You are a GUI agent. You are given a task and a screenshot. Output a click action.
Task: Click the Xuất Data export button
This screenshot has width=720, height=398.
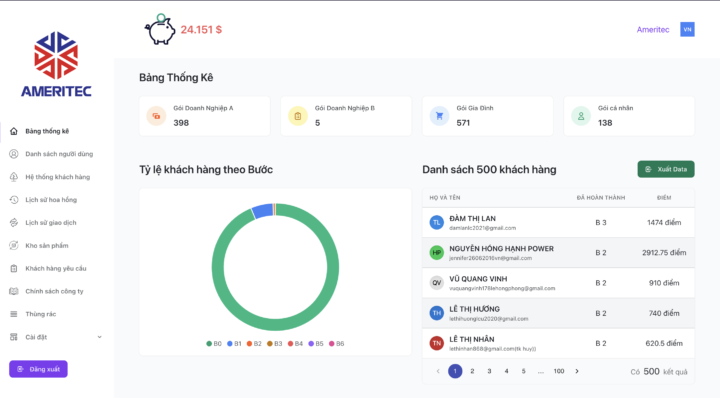[666, 169]
